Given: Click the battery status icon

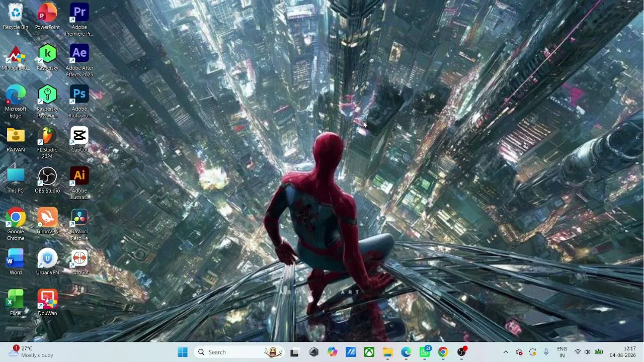Looking at the screenshot, I should tap(599, 352).
